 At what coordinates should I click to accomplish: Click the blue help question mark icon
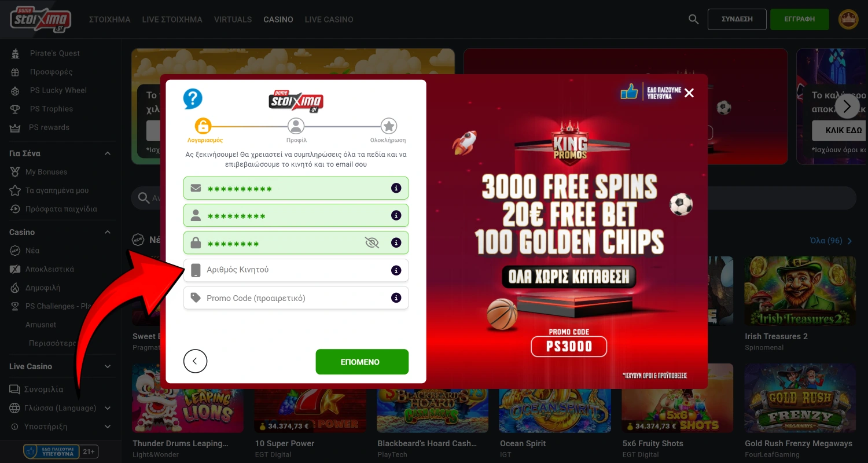pos(193,99)
